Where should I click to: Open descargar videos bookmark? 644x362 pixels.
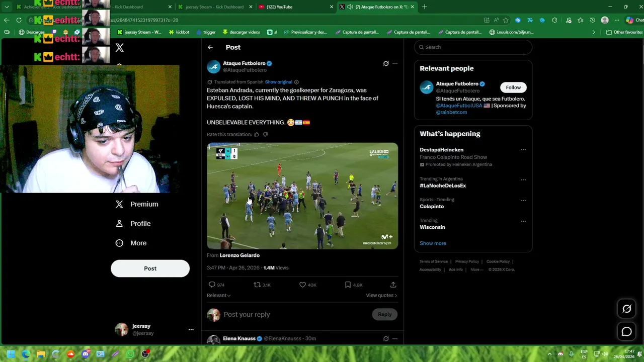(x=241, y=32)
